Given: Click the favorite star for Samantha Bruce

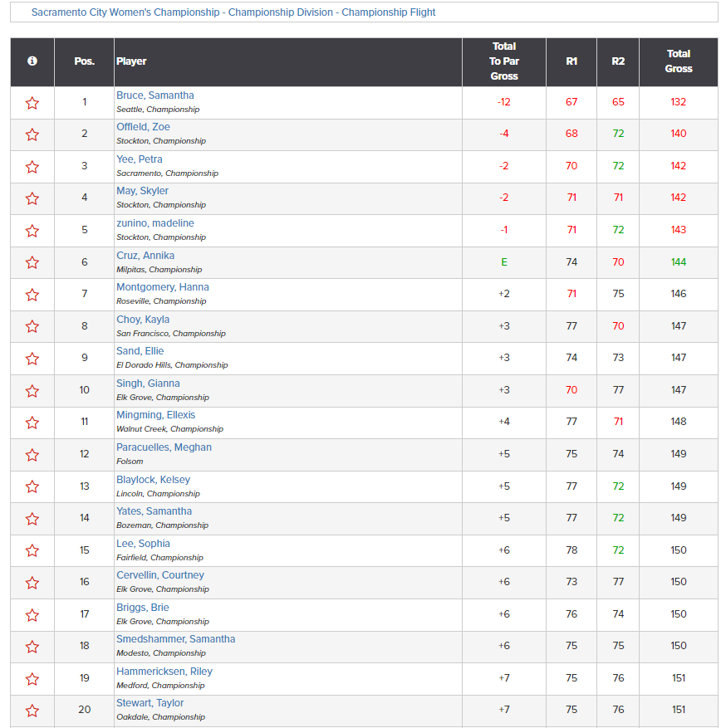Looking at the screenshot, I should tap(32, 103).
